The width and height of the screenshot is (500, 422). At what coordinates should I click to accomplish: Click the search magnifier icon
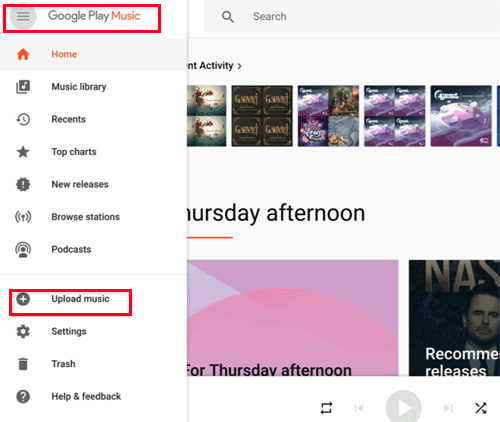pyautogui.click(x=228, y=16)
